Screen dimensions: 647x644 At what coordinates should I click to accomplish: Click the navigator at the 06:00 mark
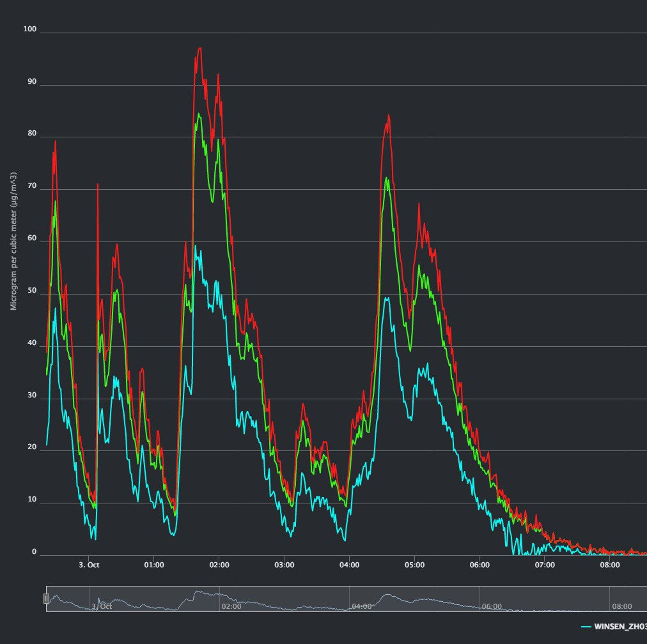click(x=492, y=606)
